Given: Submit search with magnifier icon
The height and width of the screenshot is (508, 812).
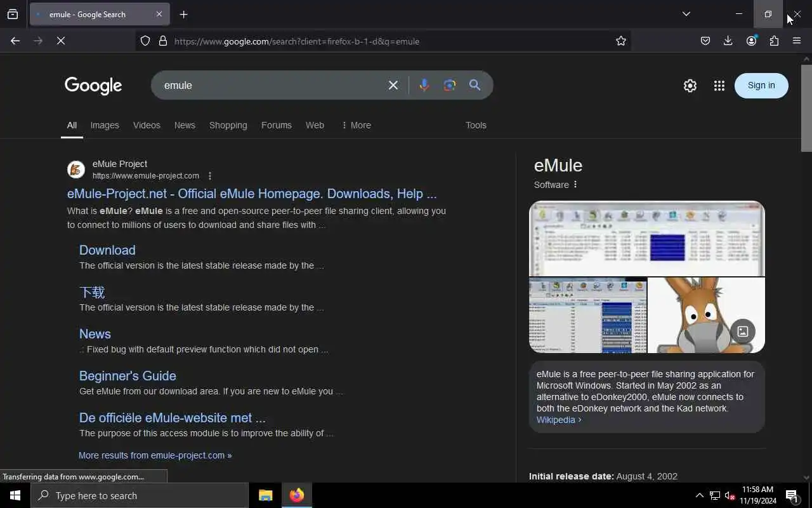Looking at the screenshot, I should (x=475, y=85).
